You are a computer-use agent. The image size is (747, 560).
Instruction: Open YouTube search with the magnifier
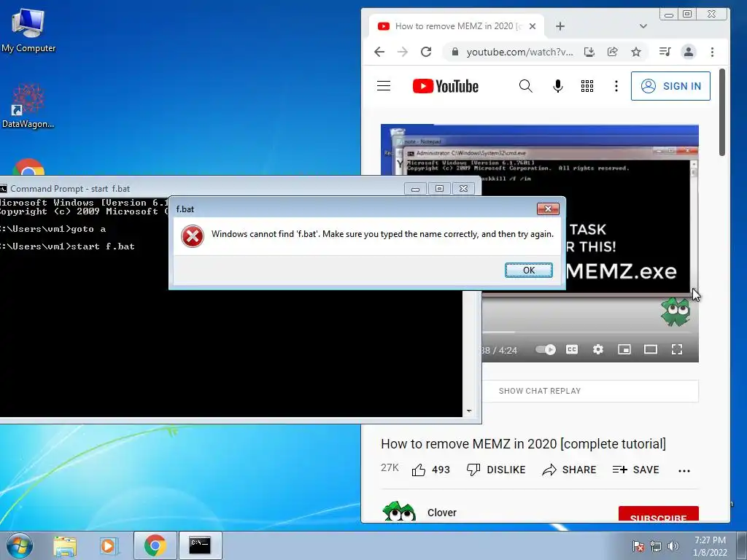[x=525, y=86]
